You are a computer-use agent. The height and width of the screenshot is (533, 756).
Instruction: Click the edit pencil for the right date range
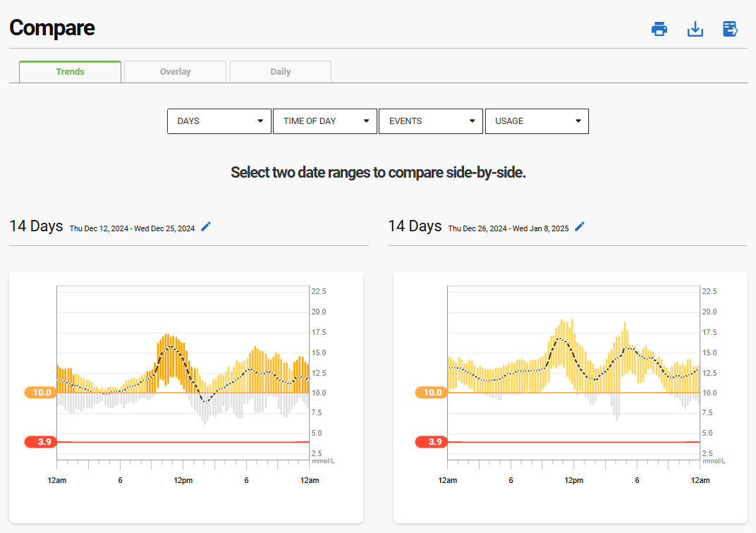tap(579, 226)
